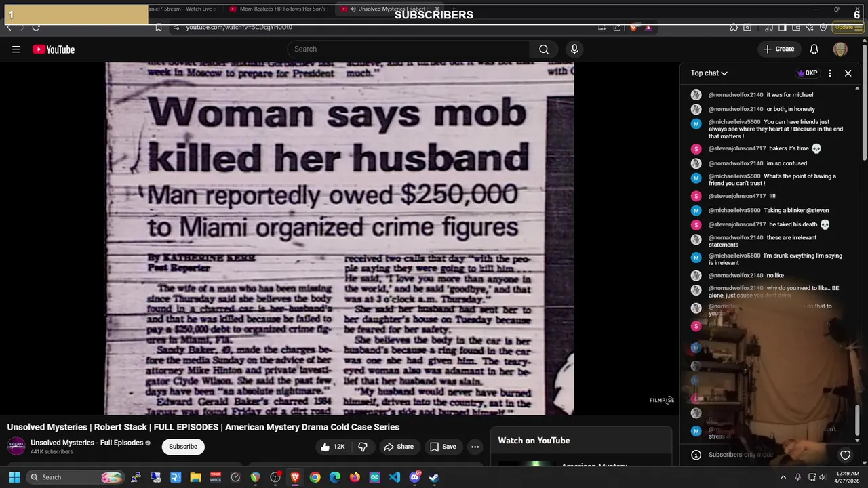
Task: Reload the page with refresh icon
Action: click(x=35, y=27)
